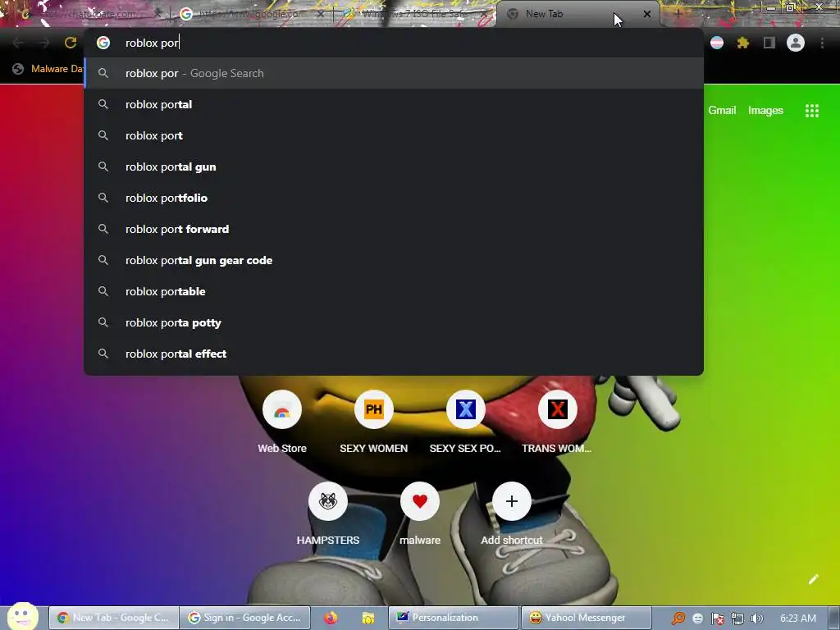Screen dimensions: 840x630
Task: Open the Extensions puzzle icon
Action: 742,43
